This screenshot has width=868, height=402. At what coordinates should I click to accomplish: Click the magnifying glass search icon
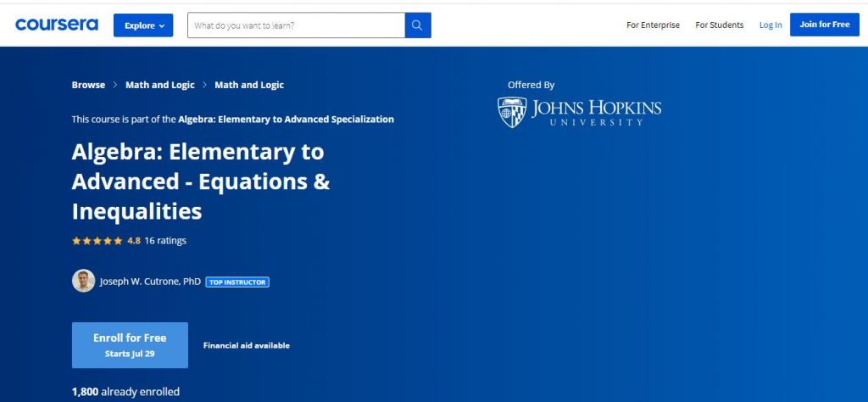click(x=417, y=25)
